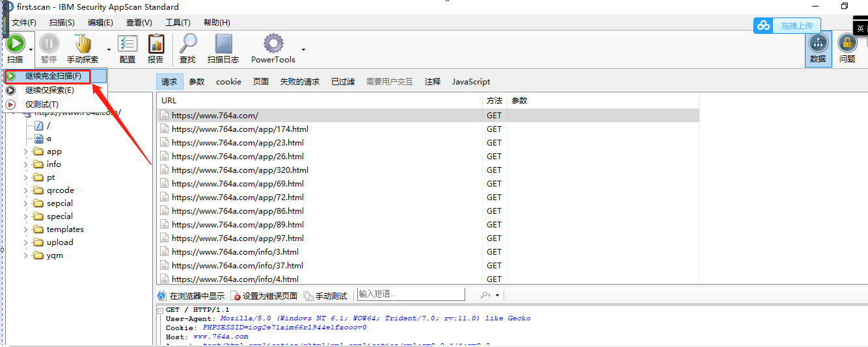Open the 扫描 dropdown arrow
This screenshot has width=868, height=347.
pyautogui.click(x=31, y=49)
